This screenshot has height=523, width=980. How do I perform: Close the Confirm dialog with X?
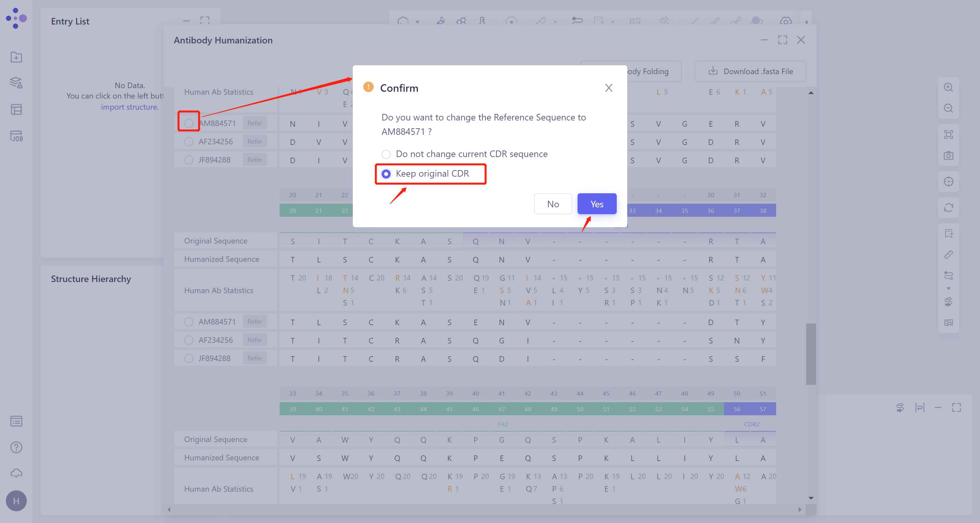[x=609, y=88]
